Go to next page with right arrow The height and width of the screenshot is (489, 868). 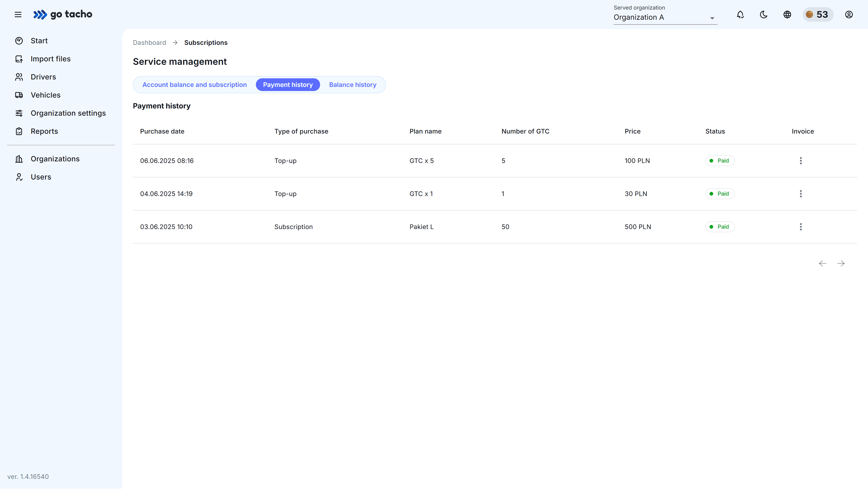tap(841, 263)
